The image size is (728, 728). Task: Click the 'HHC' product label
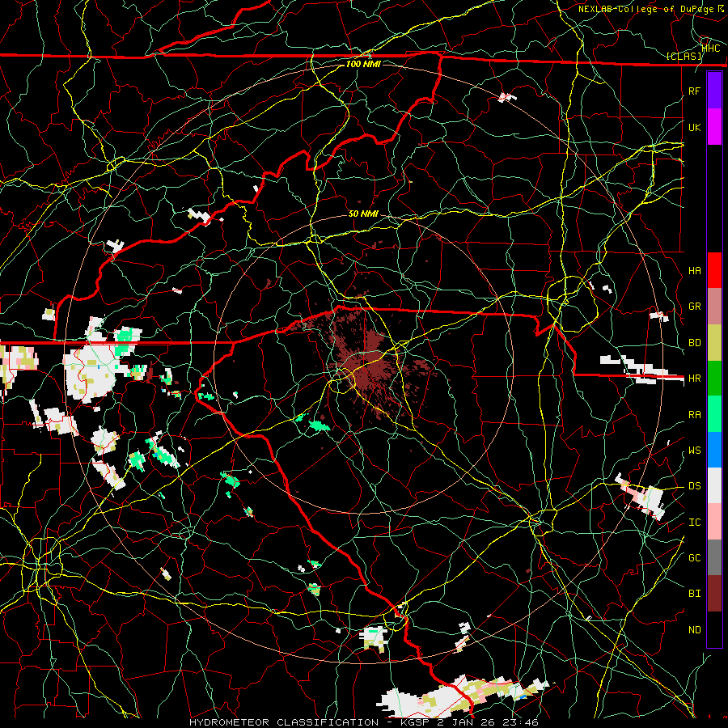click(x=711, y=48)
